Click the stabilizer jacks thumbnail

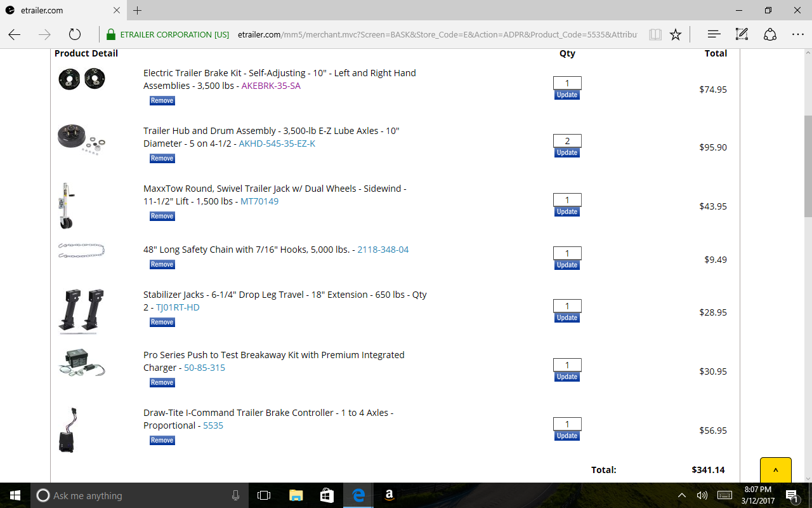pos(82,311)
